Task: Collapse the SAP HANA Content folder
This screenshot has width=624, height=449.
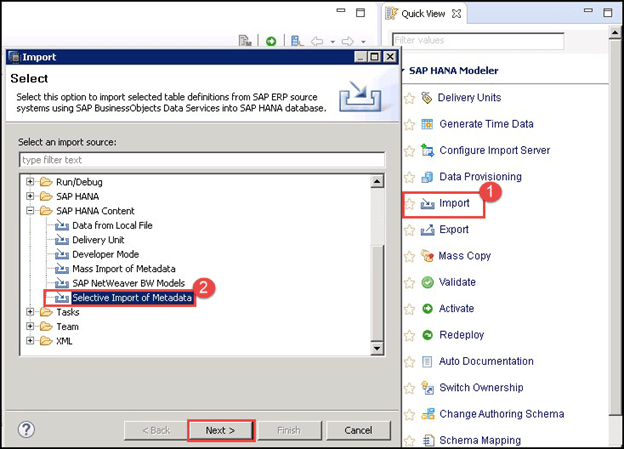Action: click(31, 211)
